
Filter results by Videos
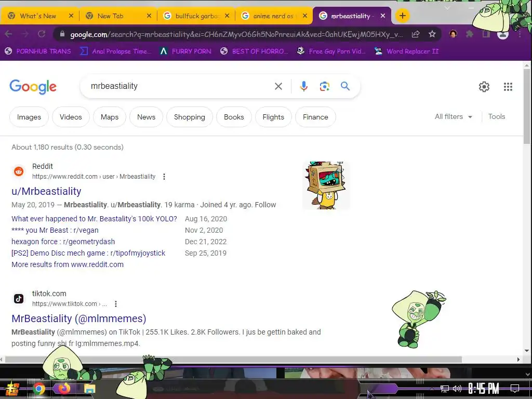coord(71,117)
